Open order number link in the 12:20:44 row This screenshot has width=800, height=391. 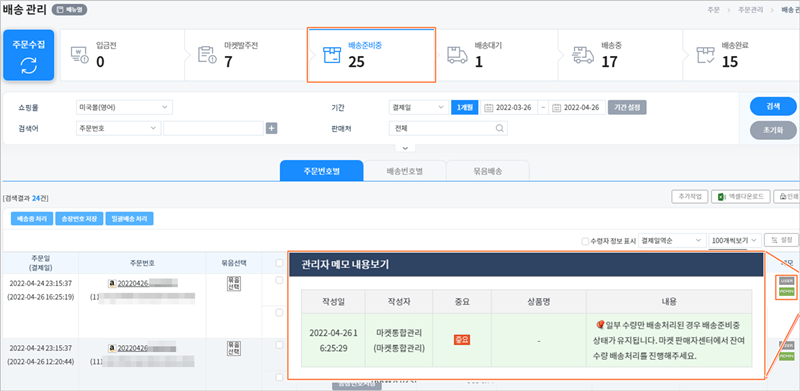(146, 348)
